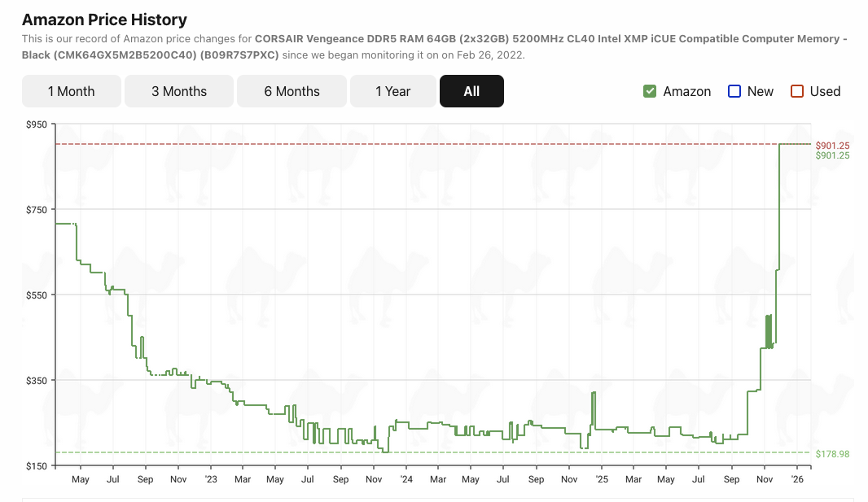Enable the Used price checkbox

[796, 91]
